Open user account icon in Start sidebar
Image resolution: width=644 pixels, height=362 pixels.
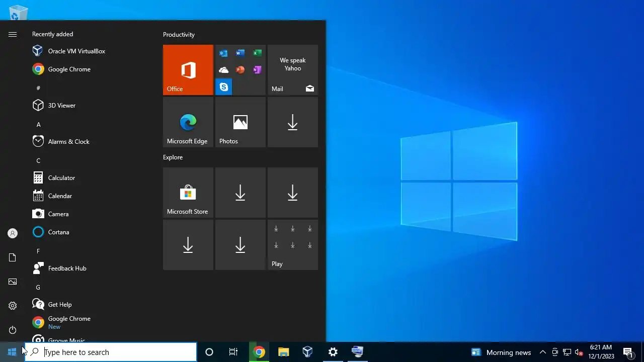[x=13, y=233]
